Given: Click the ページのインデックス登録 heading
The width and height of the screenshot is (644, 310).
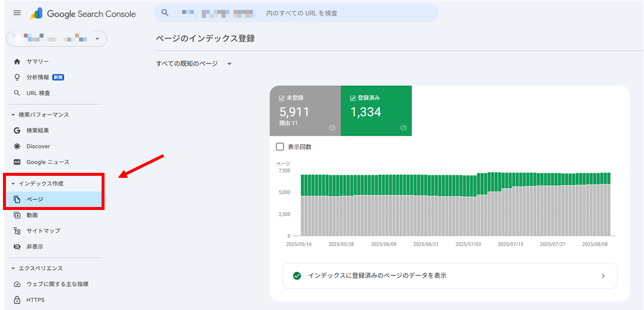Looking at the screenshot, I should click(205, 38).
